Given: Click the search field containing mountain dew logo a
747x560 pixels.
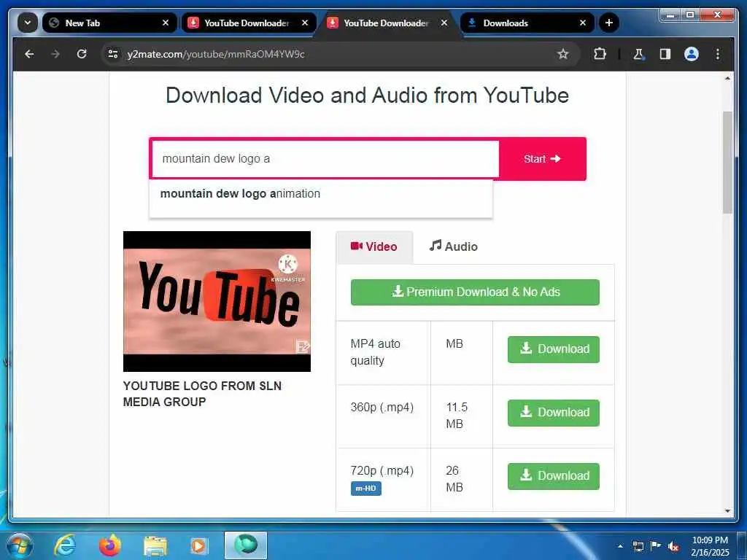Looking at the screenshot, I should click(325, 158).
